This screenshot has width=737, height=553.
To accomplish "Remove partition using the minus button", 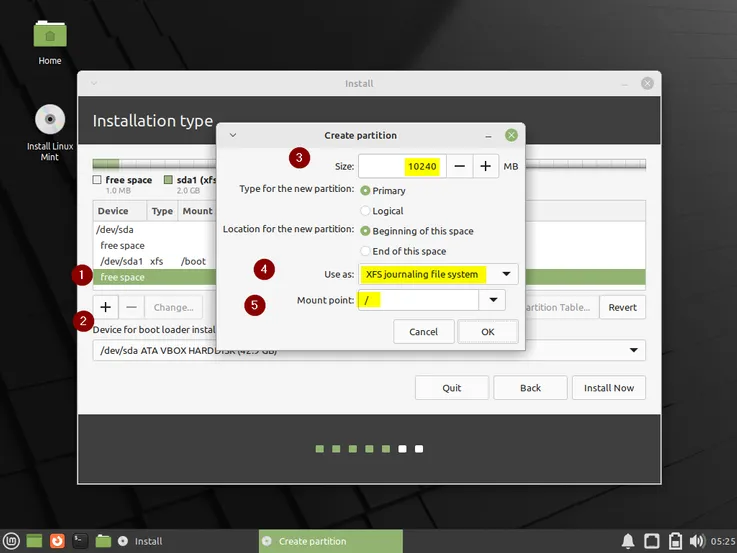I will click(x=131, y=307).
